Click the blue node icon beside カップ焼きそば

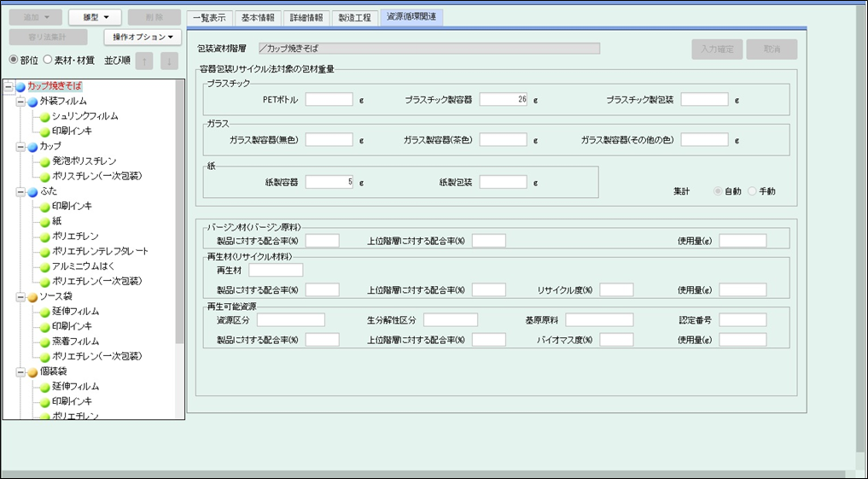coord(20,86)
